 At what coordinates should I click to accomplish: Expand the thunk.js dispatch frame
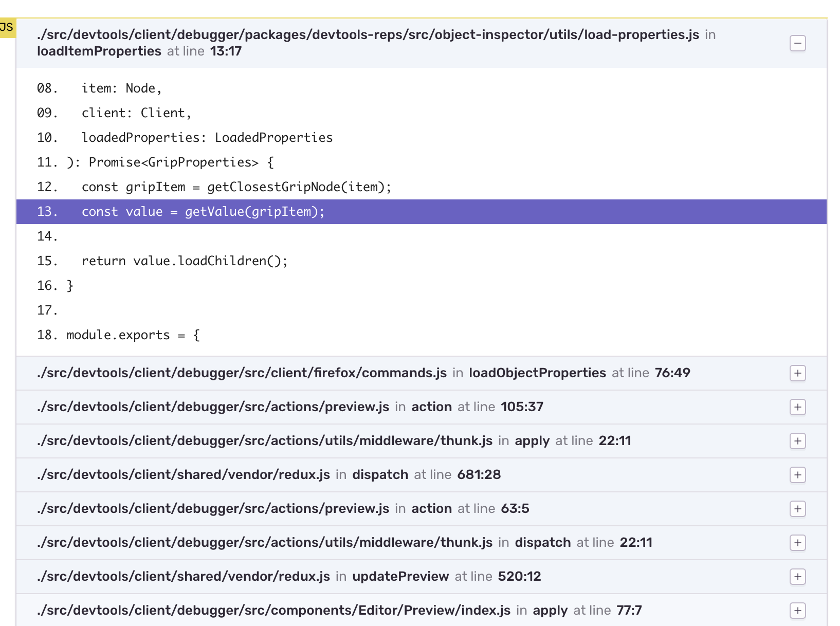coord(797,542)
